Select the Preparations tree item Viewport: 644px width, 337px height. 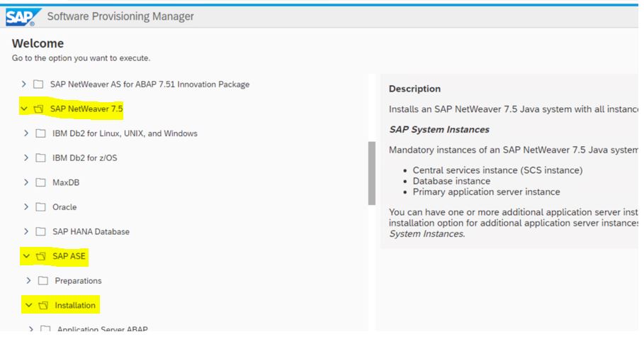tap(78, 281)
